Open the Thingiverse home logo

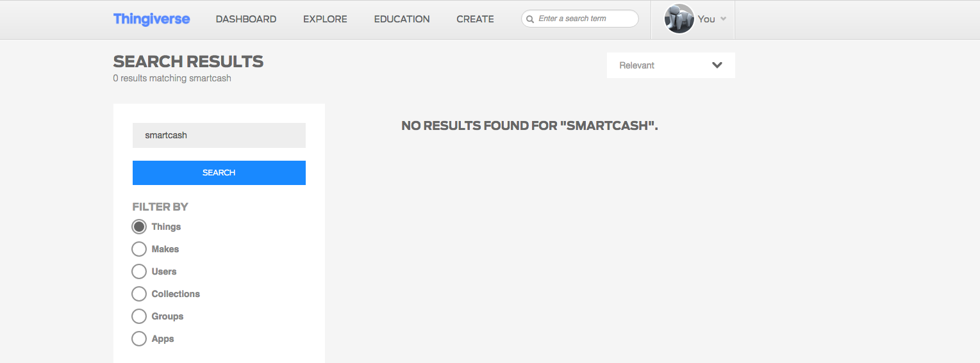point(151,19)
